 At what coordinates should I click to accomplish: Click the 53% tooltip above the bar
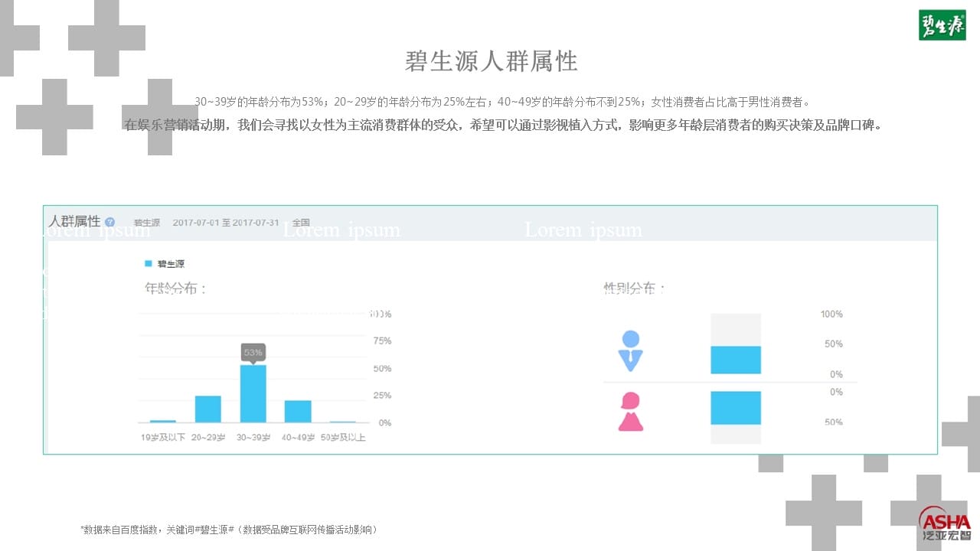coord(253,353)
